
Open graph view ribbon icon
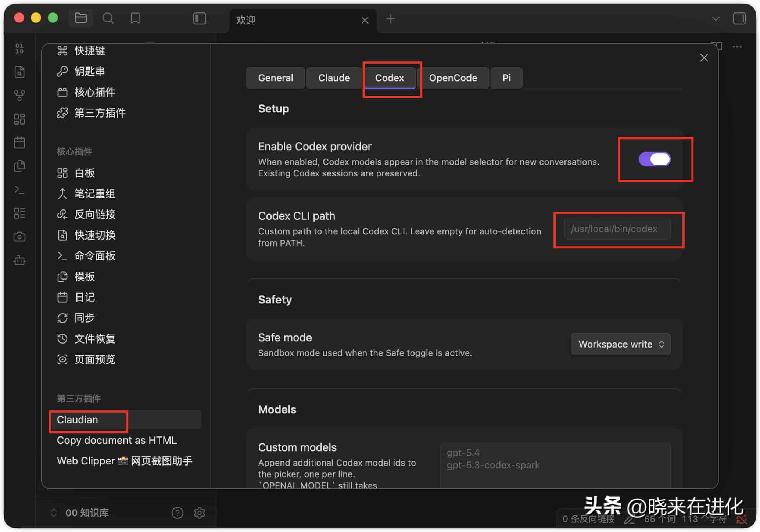pyautogui.click(x=19, y=95)
